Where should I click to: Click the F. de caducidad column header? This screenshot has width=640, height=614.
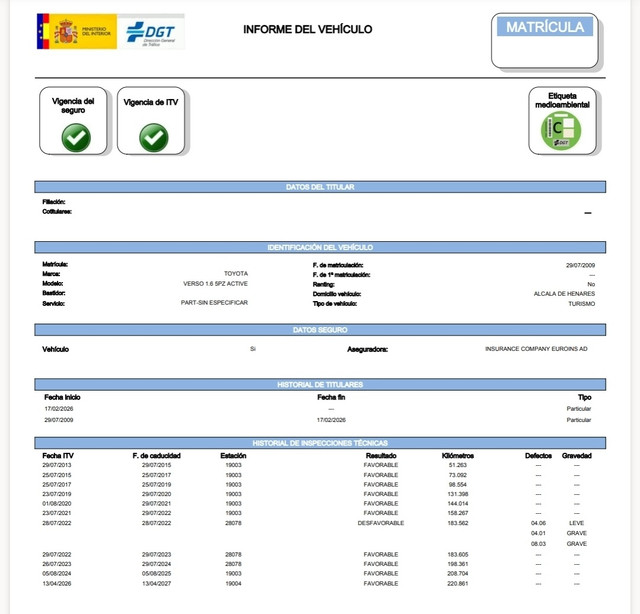point(156,456)
